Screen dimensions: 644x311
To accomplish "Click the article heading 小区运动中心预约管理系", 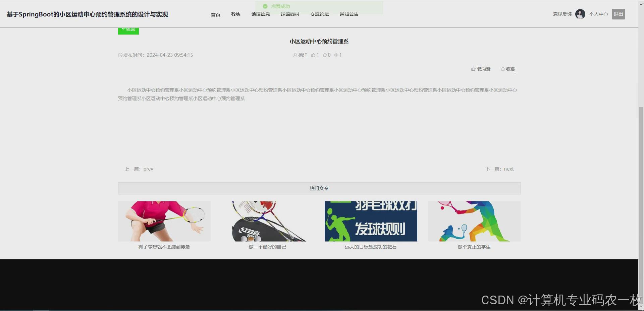I will click(x=319, y=41).
